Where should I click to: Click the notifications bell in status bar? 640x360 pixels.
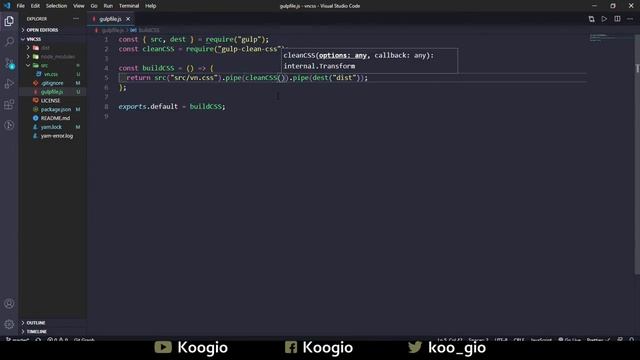[x=631, y=339]
